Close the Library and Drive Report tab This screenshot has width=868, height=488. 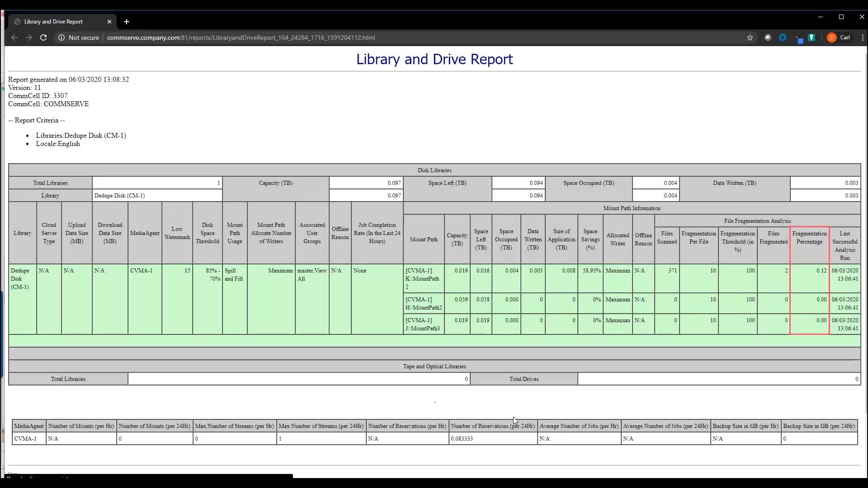coord(109,22)
